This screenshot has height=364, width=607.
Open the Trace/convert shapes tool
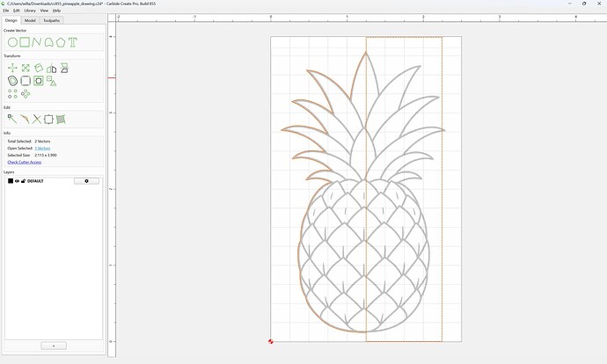(x=52, y=81)
